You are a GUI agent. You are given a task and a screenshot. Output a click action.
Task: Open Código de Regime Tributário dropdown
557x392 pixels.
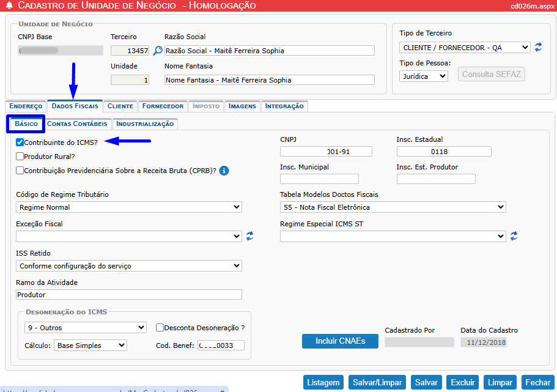point(129,207)
